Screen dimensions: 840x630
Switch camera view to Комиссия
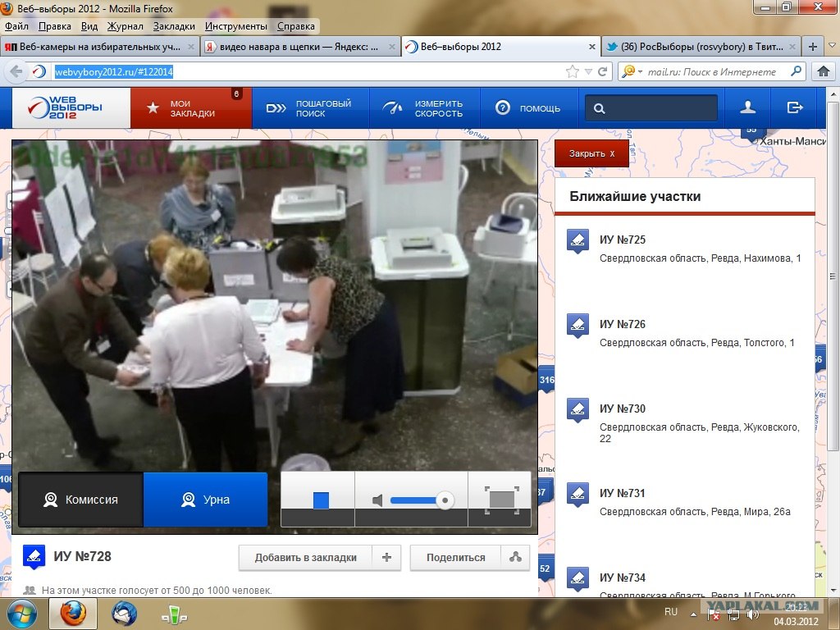pyautogui.click(x=81, y=500)
